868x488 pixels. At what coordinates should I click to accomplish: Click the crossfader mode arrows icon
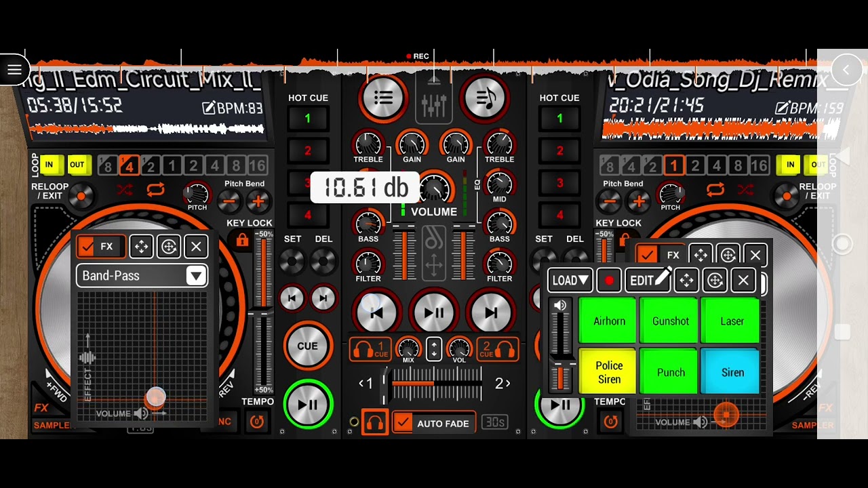tap(434, 350)
